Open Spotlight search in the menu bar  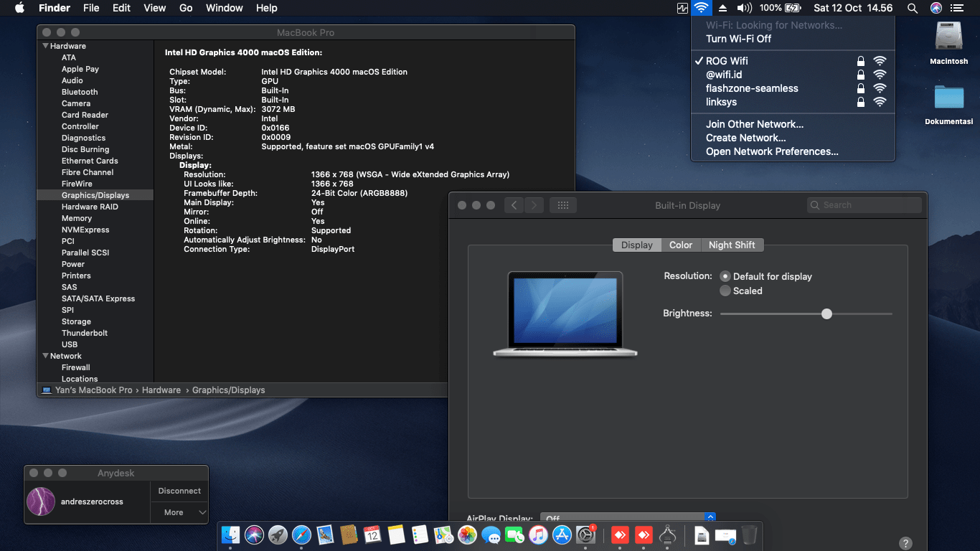(x=912, y=8)
